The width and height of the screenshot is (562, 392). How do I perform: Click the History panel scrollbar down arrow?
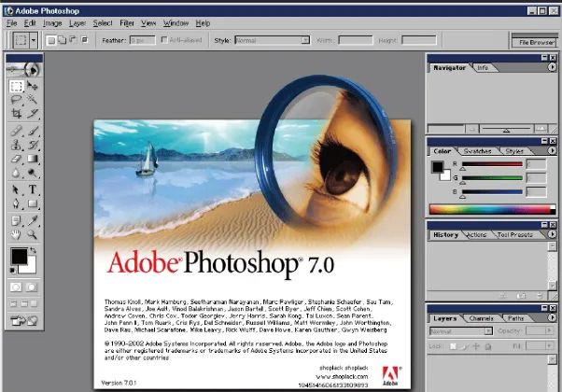[553, 286]
